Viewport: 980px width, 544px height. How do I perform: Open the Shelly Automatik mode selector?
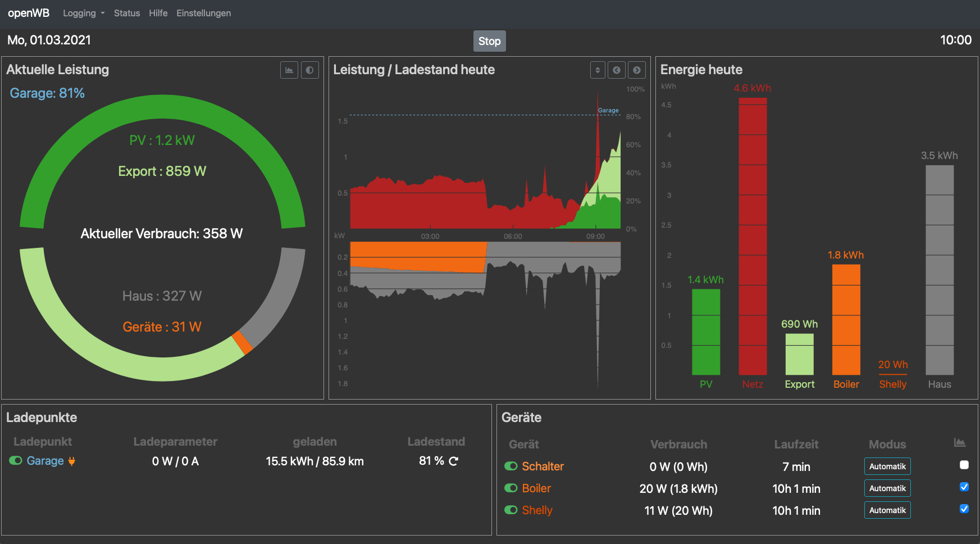point(887,510)
